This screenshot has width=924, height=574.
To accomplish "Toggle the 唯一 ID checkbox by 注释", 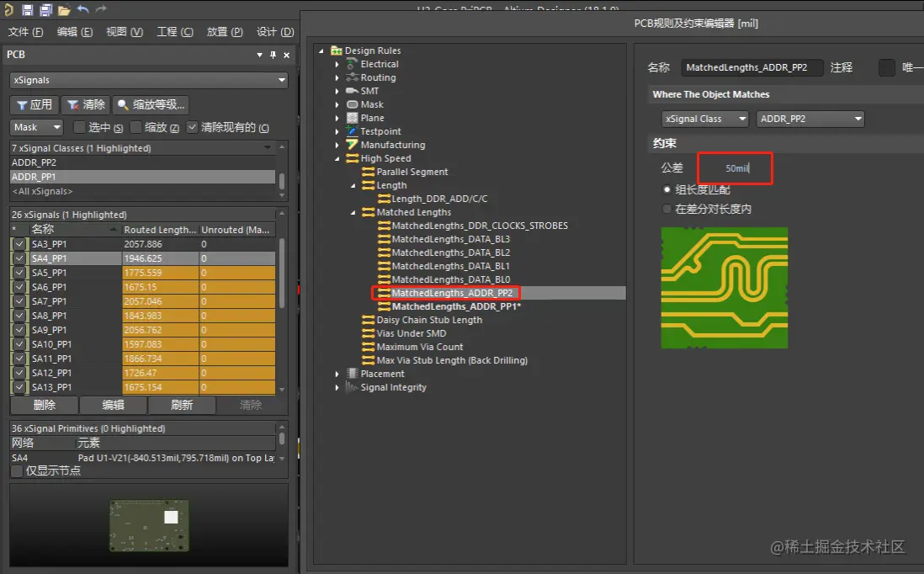I will [x=887, y=68].
